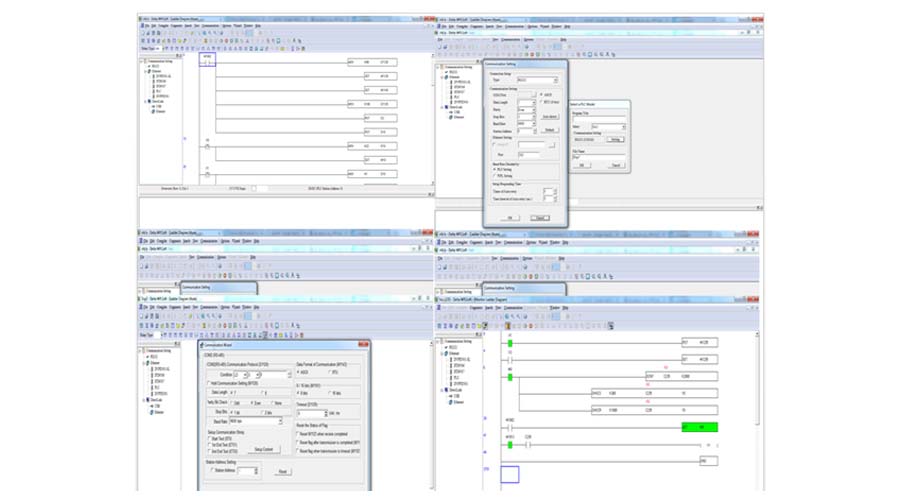Click Program Title field in Select PLC Model

(599, 119)
